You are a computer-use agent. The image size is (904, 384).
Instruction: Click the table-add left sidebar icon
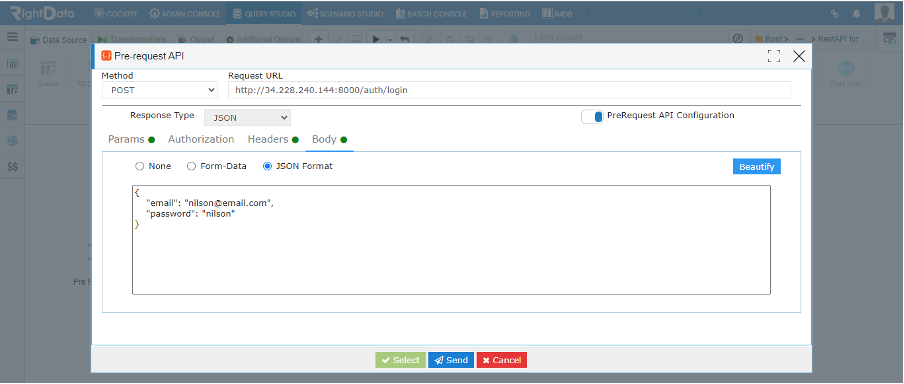pos(12,89)
